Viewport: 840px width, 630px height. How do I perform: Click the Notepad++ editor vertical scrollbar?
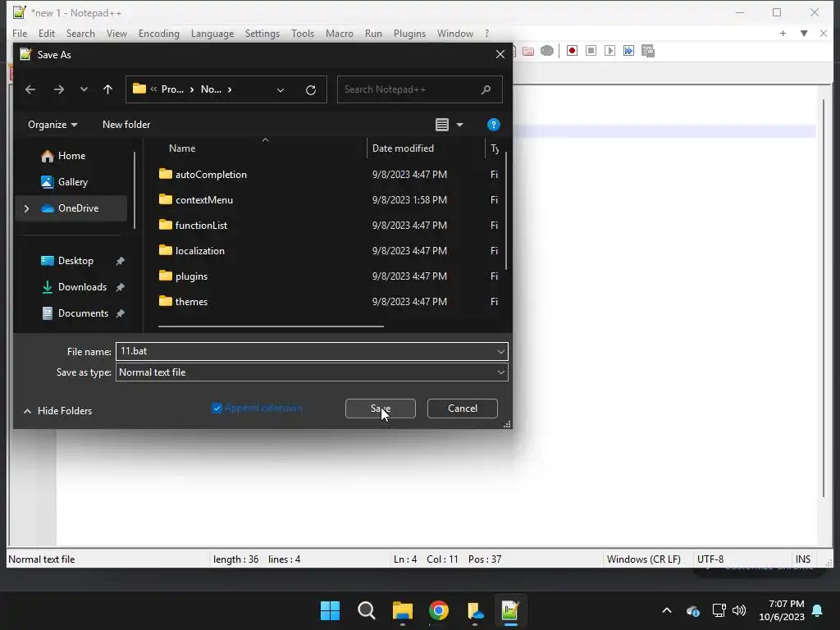pyautogui.click(x=824, y=299)
